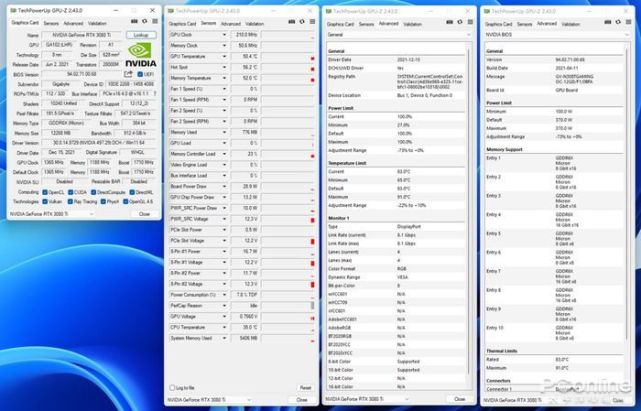Open hamburger menu in NVIDIA BIOS window
Viewport: 641px width, 411px height.
pos(629,22)
